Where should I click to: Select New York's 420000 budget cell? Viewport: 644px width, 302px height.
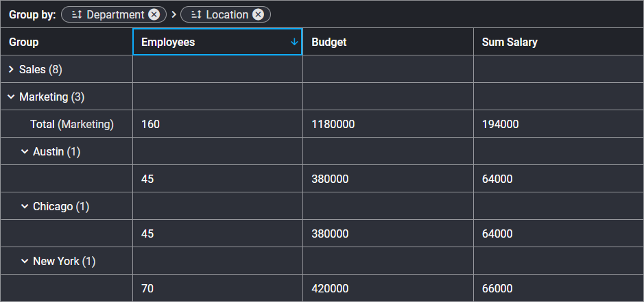[x=388, y=288]
